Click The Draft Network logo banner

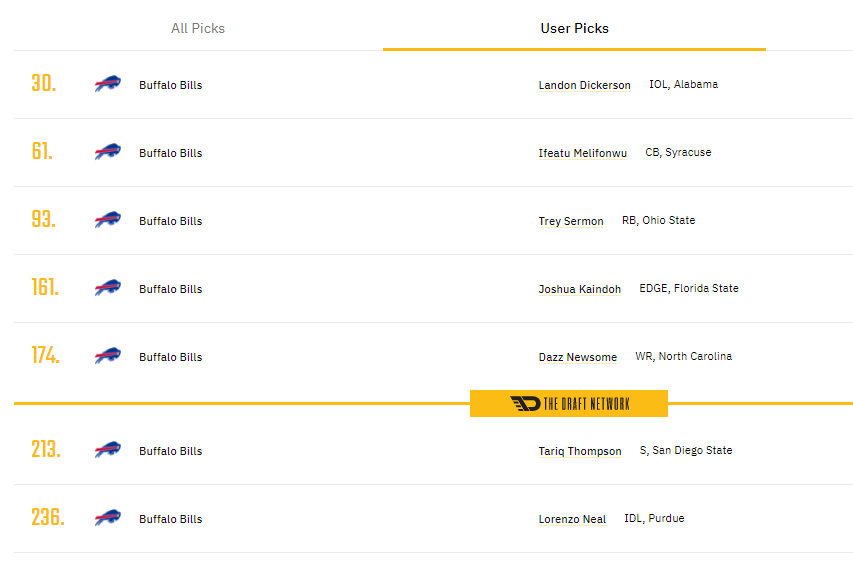(x=569, y=404)
